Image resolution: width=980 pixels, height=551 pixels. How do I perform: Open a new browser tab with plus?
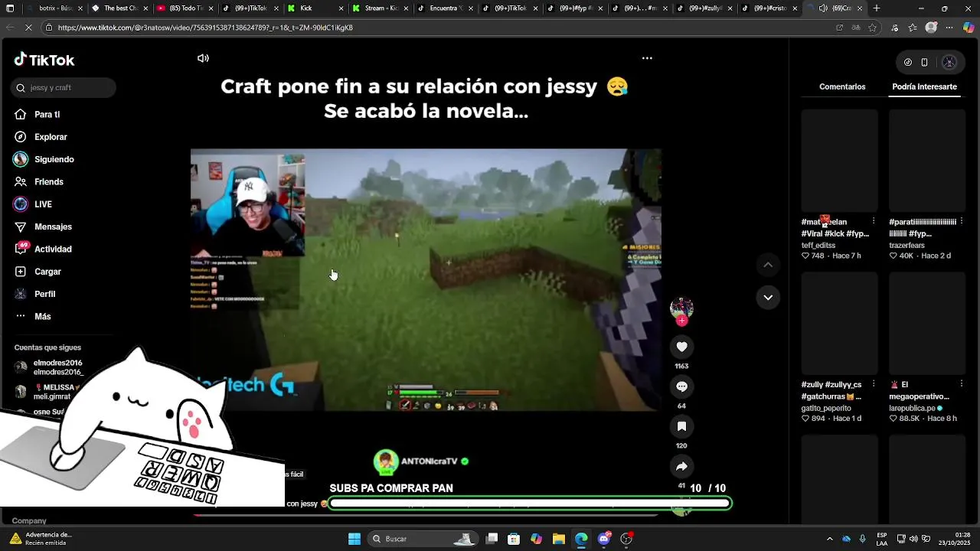click(x=877, y=8)
